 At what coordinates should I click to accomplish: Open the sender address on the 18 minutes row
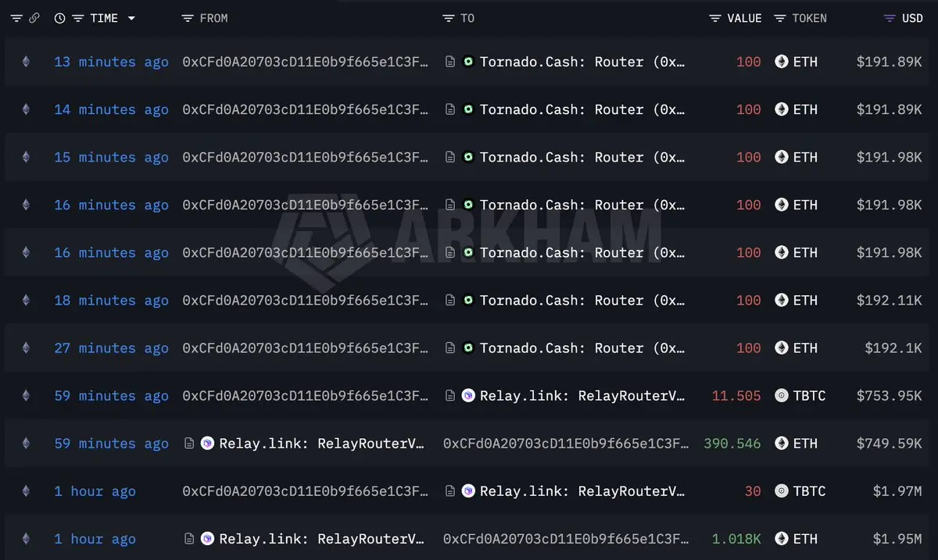(306, 301)
